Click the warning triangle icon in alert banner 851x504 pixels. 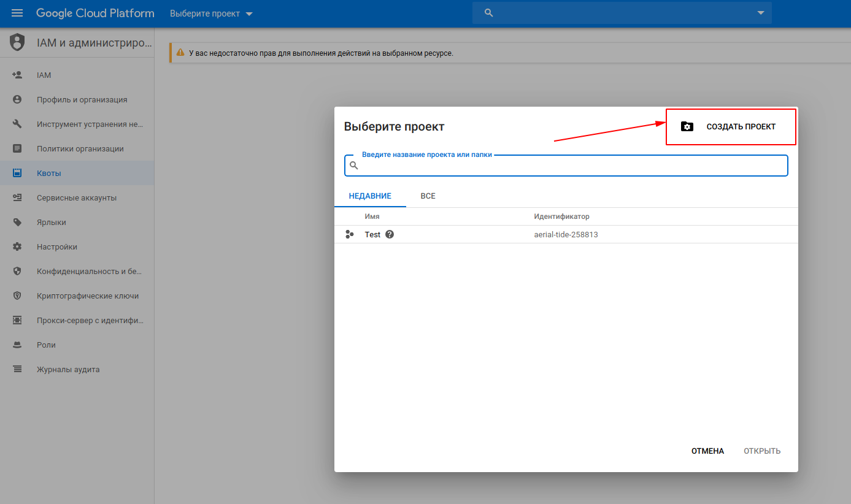(180, 53)
